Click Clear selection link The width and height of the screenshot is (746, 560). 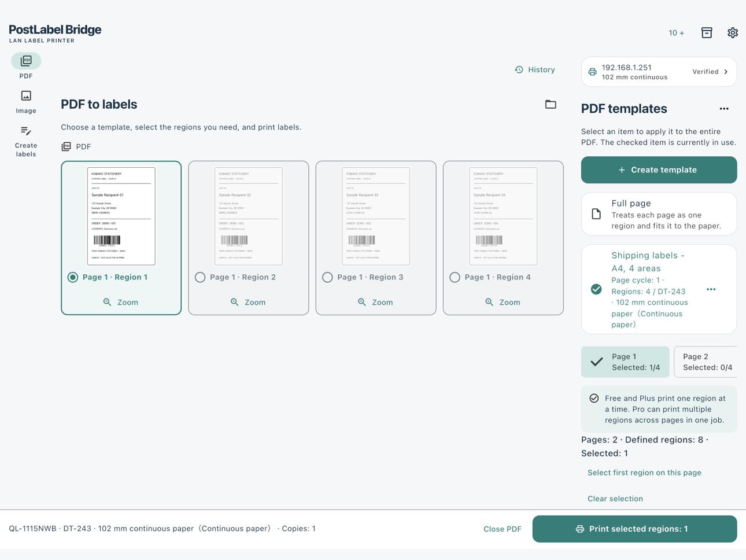point(615,499)
